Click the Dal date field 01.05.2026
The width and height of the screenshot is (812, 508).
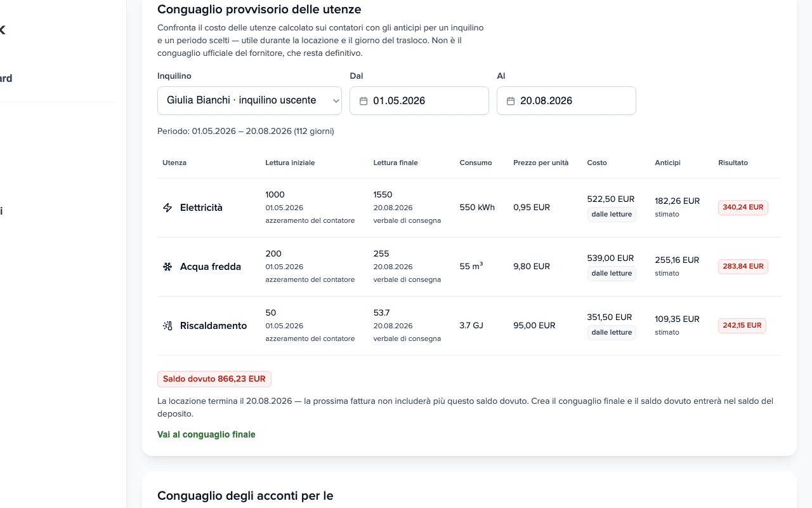pyautogui.click(x=419, y=100)
